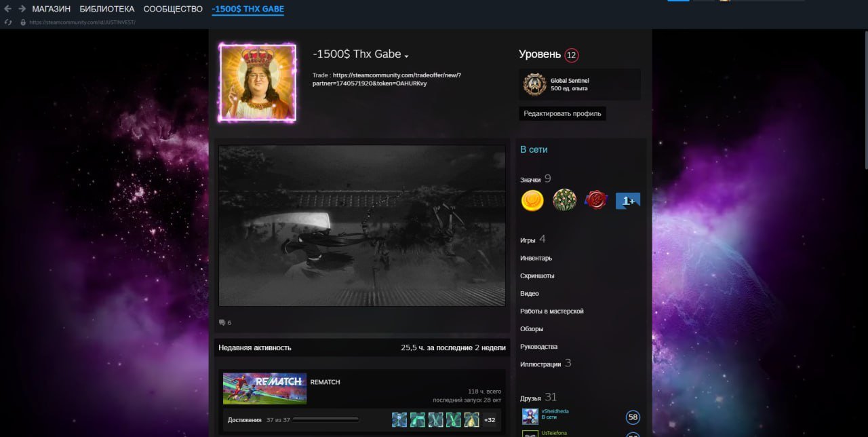Open the REMATCH game banner thumbnail

coord(264,389)
